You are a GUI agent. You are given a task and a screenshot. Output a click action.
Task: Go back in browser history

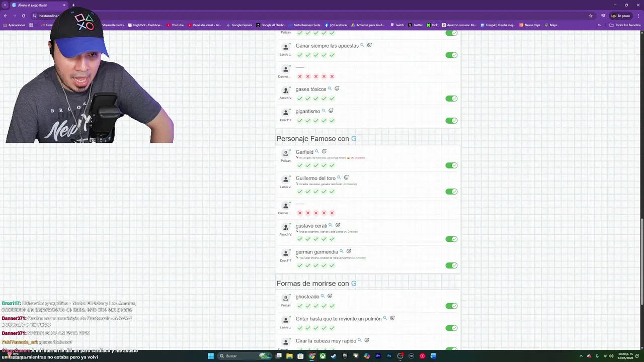pos(5,16)
